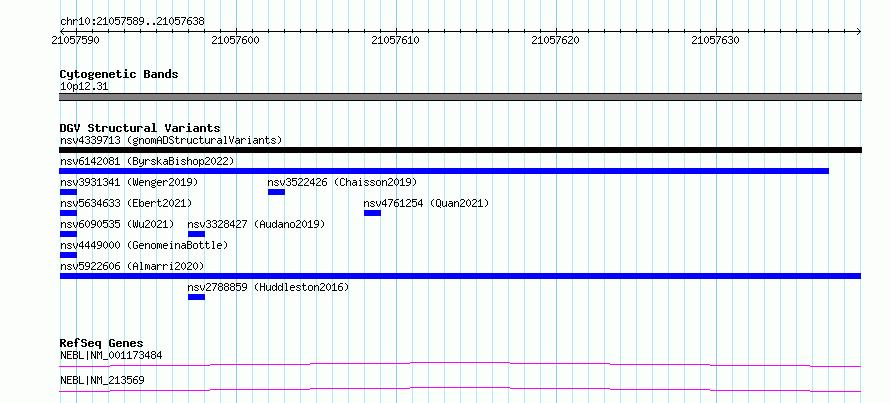This screenshot has width=890, height=403.
Task: Select the gray 10p12.31 cytogenetic band bar
Action: [460, 97]
